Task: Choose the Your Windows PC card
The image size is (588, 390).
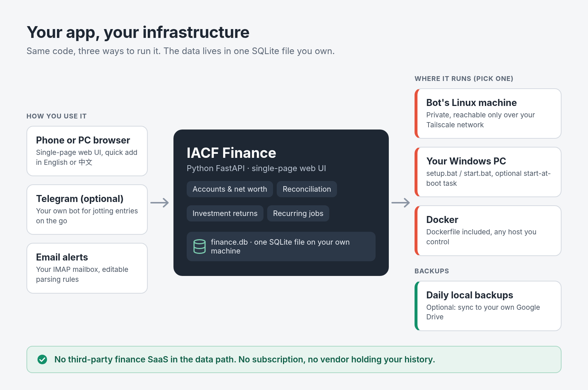Action: (488, 172)
